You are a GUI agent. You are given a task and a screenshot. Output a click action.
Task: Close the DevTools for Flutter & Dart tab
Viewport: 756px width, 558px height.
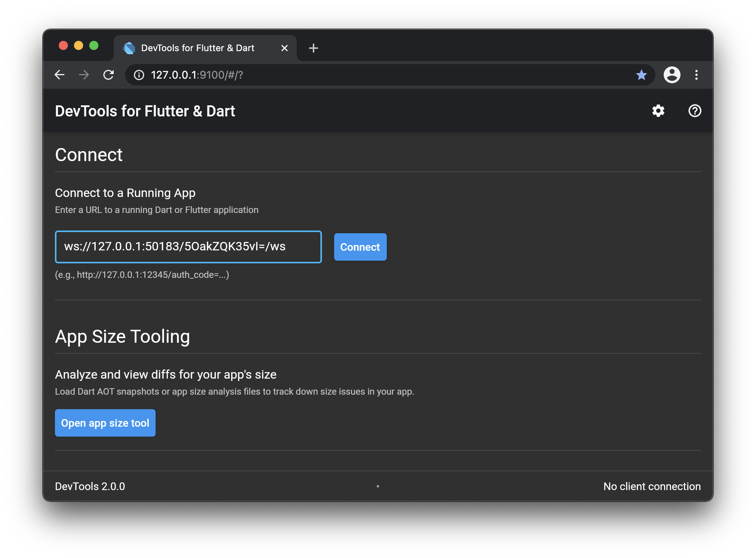point(284,48)
